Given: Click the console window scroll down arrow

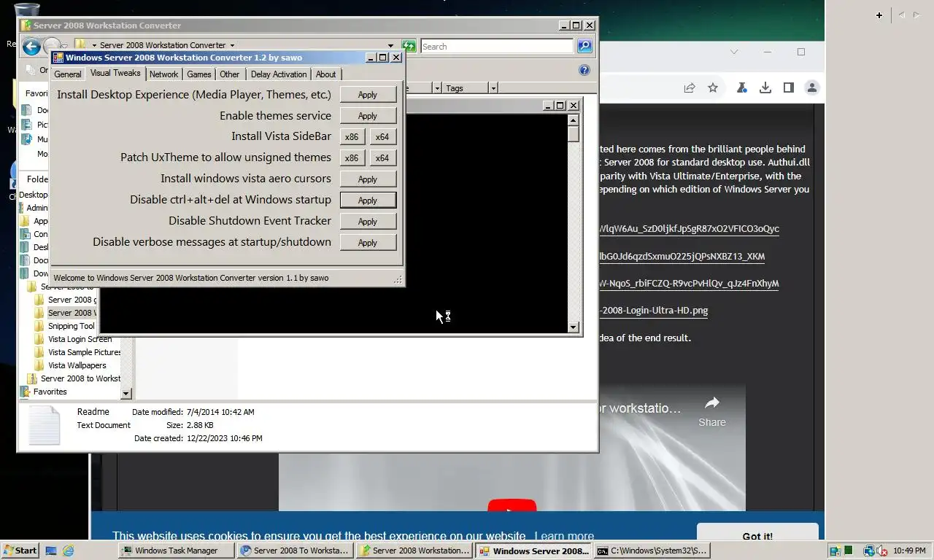Looking at the screenshot, I should coord(574,327).
